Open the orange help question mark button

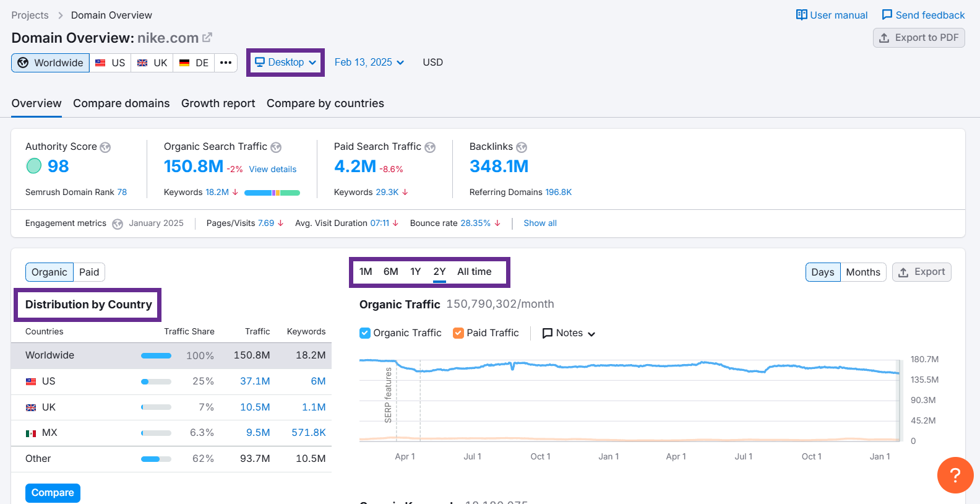point(955,475)
